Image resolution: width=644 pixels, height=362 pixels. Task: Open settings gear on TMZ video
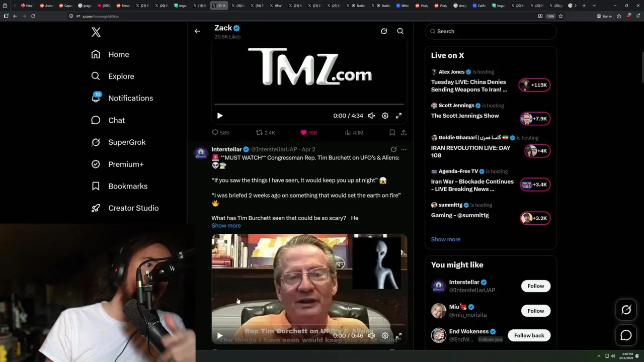[x=385, y=116]
